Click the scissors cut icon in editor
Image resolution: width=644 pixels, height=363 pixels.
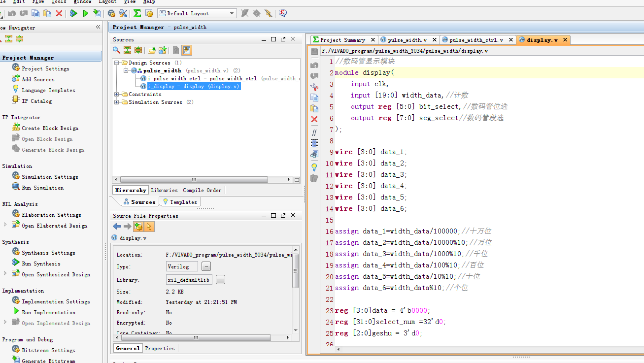(314, 87)
